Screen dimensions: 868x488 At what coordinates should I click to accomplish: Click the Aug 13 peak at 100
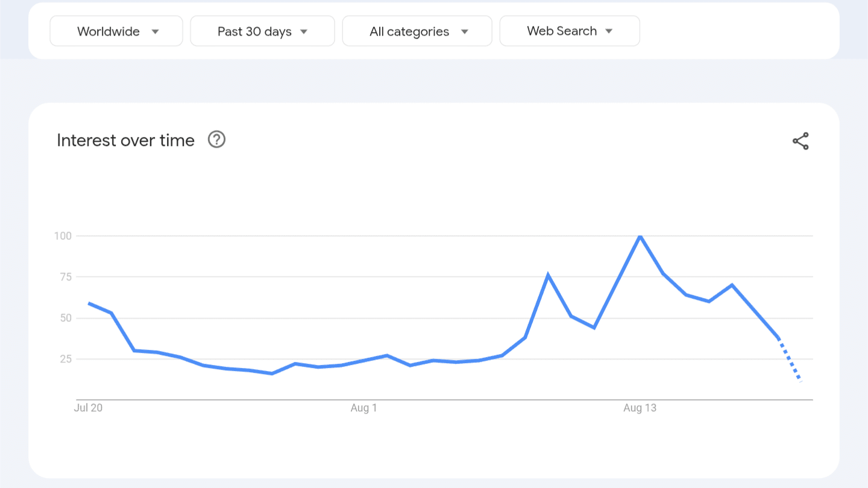click(640, 235)
